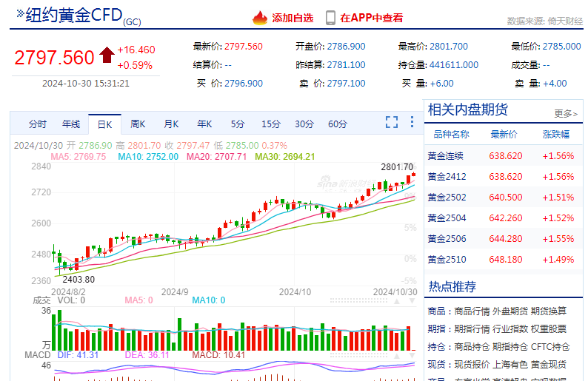Click the DIF: 41.31 MACD value

[x=78, y=355]
